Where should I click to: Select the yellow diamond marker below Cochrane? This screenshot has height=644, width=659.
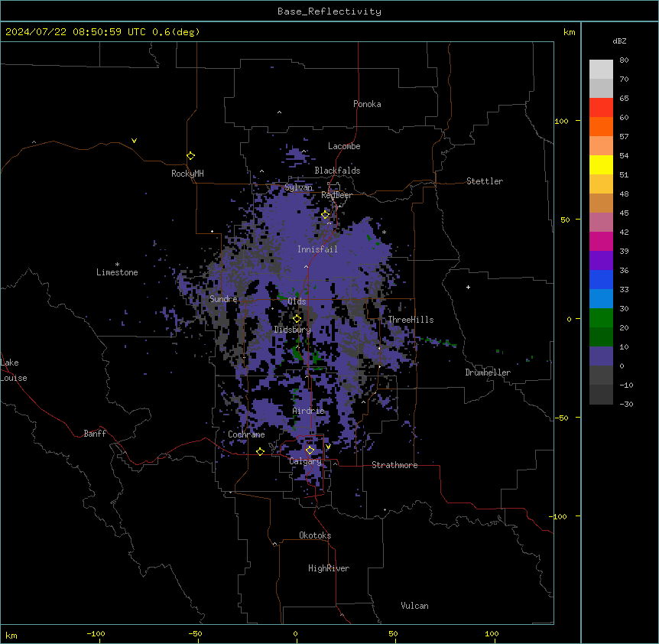point(260,451)
